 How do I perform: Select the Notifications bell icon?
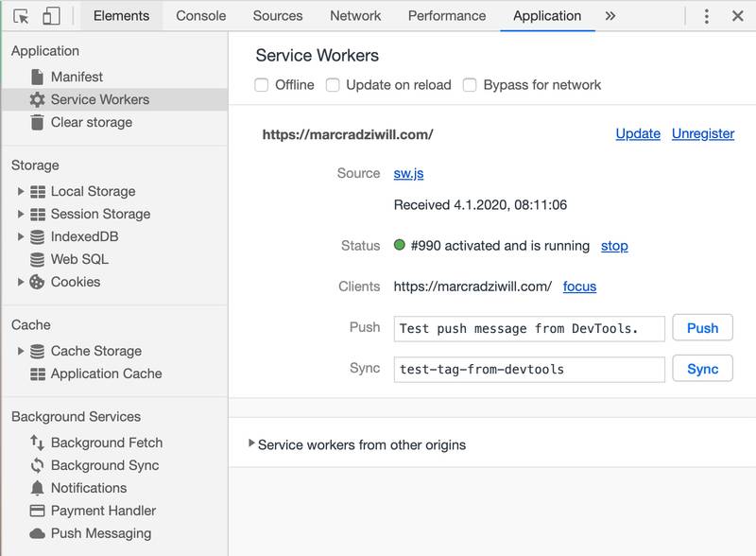[38, 488]
